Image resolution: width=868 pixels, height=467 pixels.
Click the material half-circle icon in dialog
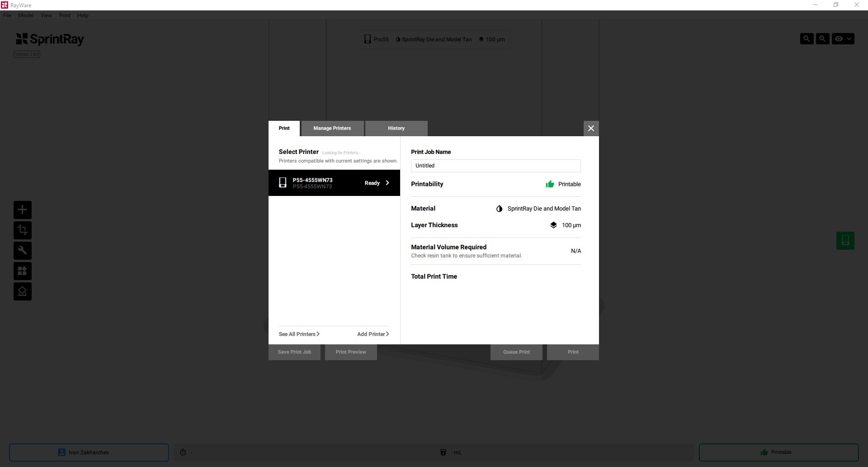[499, 209]
